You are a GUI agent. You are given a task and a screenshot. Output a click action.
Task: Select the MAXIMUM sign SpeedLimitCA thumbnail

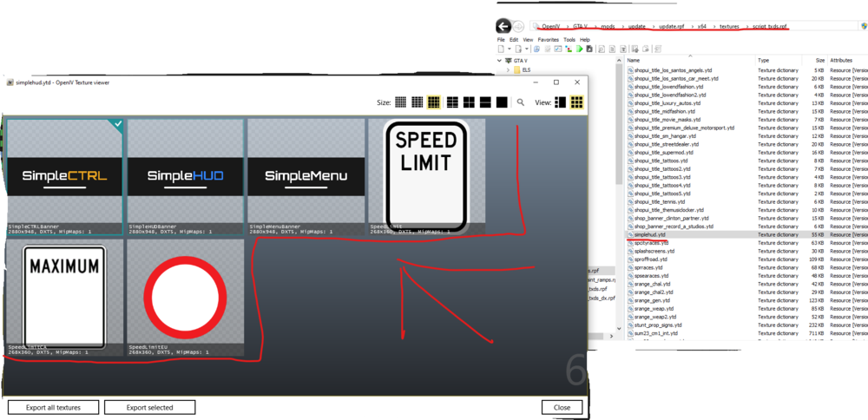[64, 298]
